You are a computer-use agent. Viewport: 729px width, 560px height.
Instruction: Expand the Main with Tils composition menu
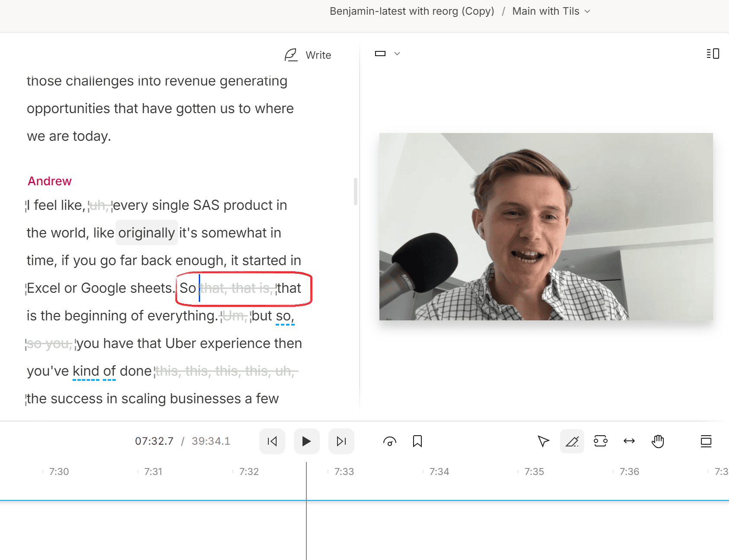(551, 11)
